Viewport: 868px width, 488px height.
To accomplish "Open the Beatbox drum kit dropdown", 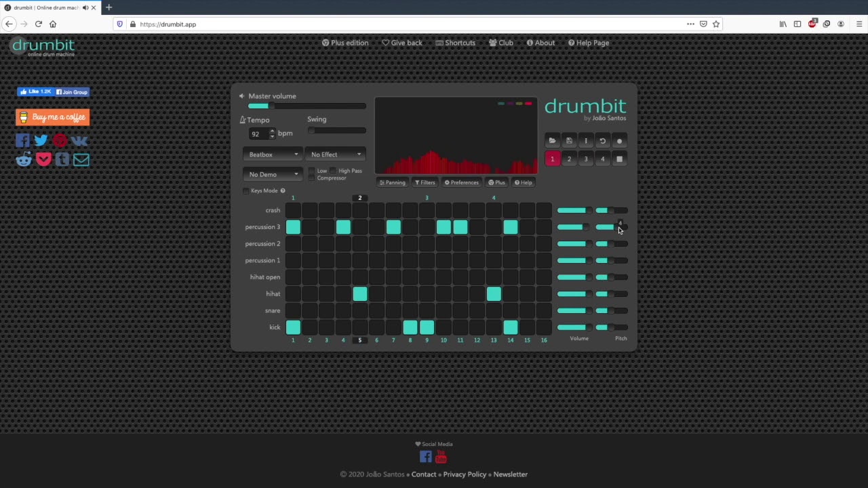I will 273,155.
